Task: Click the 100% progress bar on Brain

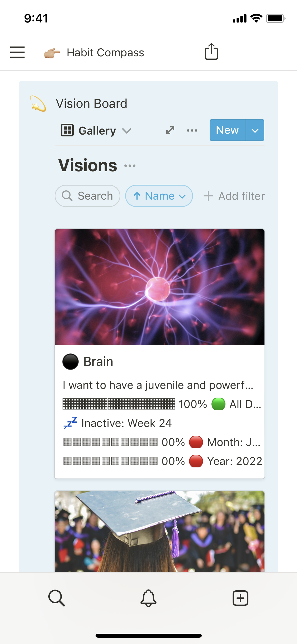Action: [119, 404]
